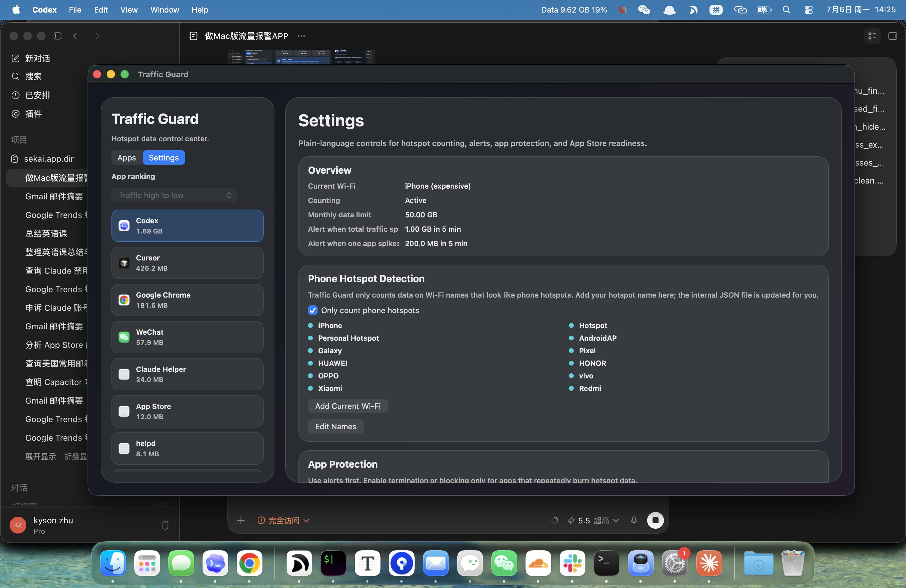This screenshot has width=906, height=588.
Task: Go forward with the Codex forward arrow
Action: [96, 36]
